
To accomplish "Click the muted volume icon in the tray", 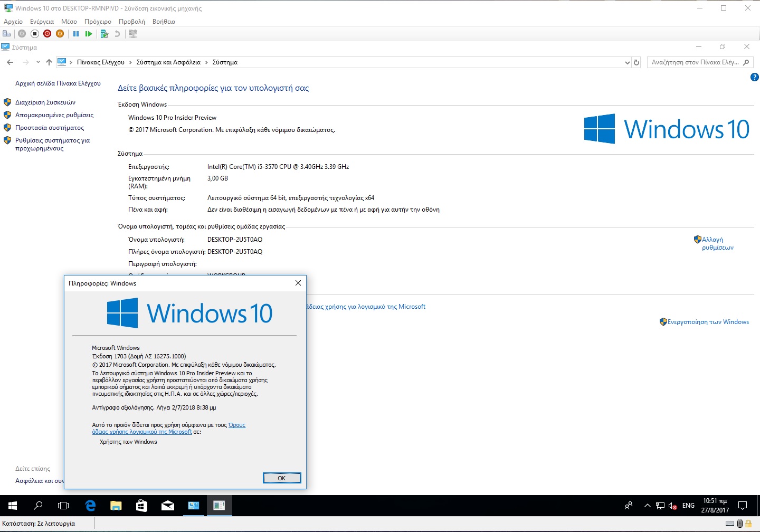I will click(x=673, y=506).
